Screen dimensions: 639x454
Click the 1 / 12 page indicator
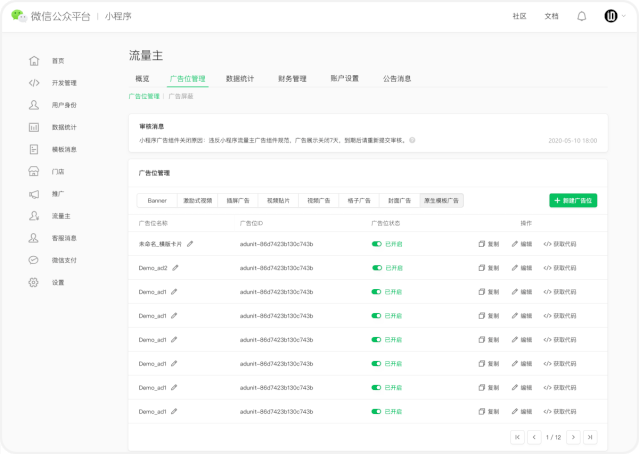[553, 437]
